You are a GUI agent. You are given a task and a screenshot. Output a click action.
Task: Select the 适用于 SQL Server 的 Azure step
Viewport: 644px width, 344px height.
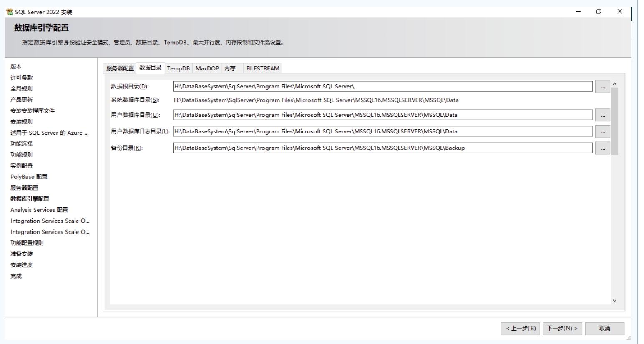pyautogui.click(x=49, y=133)
